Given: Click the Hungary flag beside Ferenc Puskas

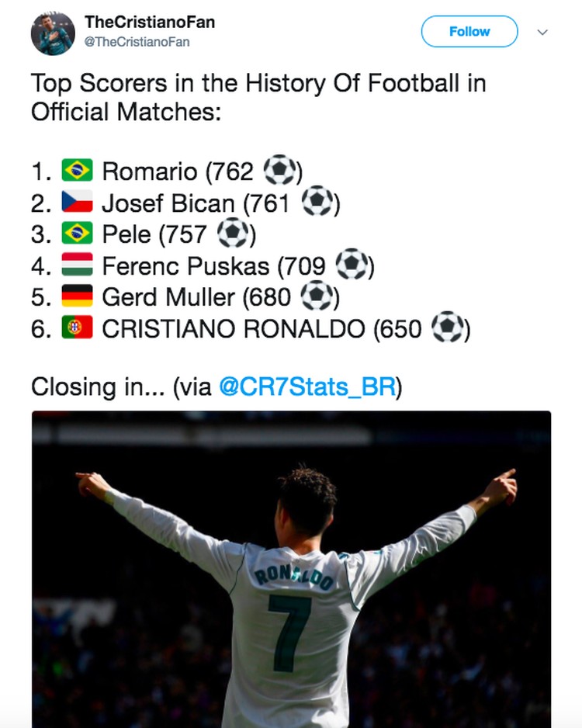Looking at the screenshot, I should coord(77,265).
